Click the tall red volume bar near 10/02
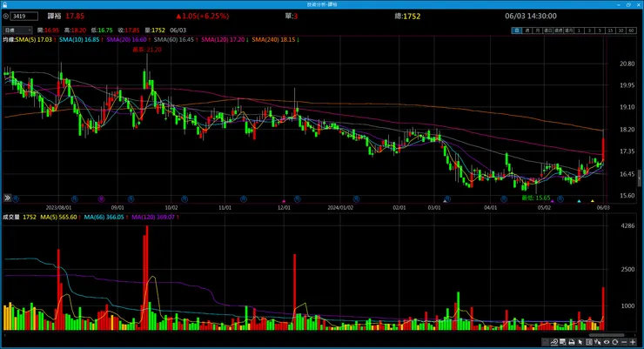The height and width of the screenshot is (349, 644). [146, 278]
